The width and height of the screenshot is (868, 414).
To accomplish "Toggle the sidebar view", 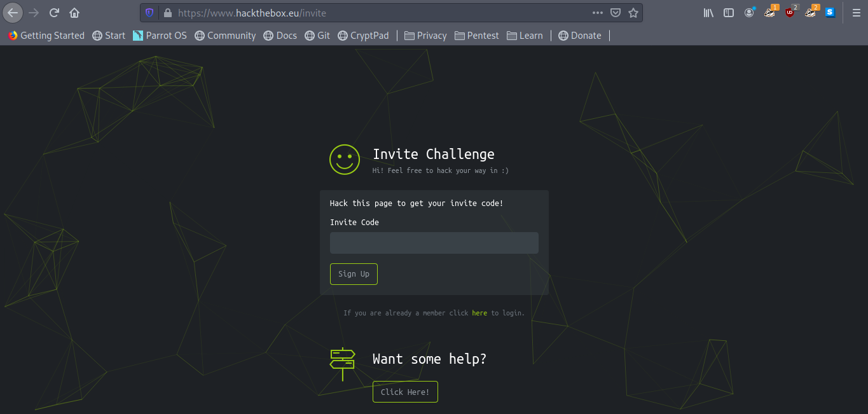I will pos(729,13).
